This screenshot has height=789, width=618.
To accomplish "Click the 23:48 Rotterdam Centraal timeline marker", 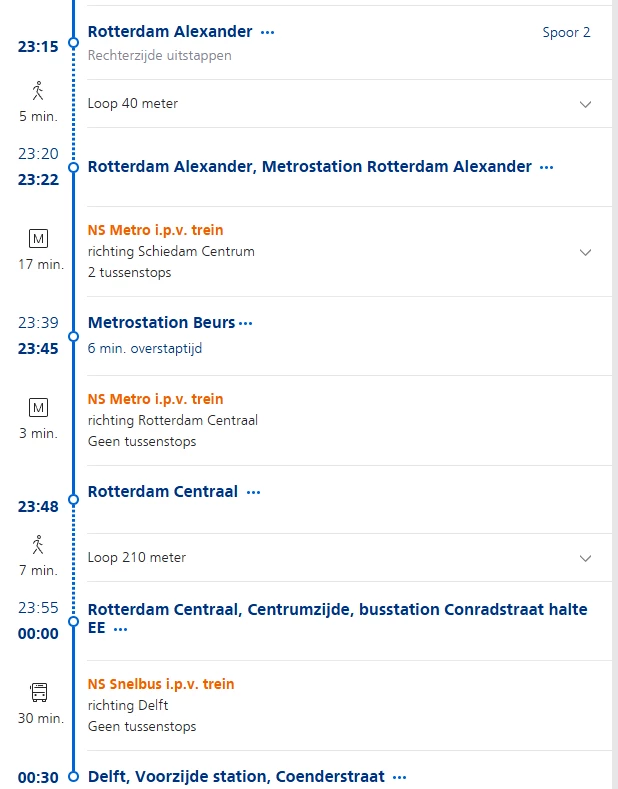I will point(73,499).
